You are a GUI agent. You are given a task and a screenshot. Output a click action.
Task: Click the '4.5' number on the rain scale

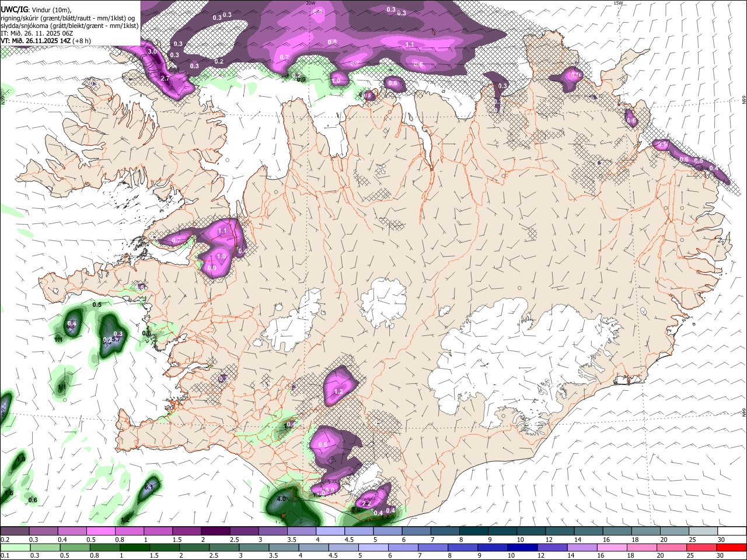click(x=332, y=556)
